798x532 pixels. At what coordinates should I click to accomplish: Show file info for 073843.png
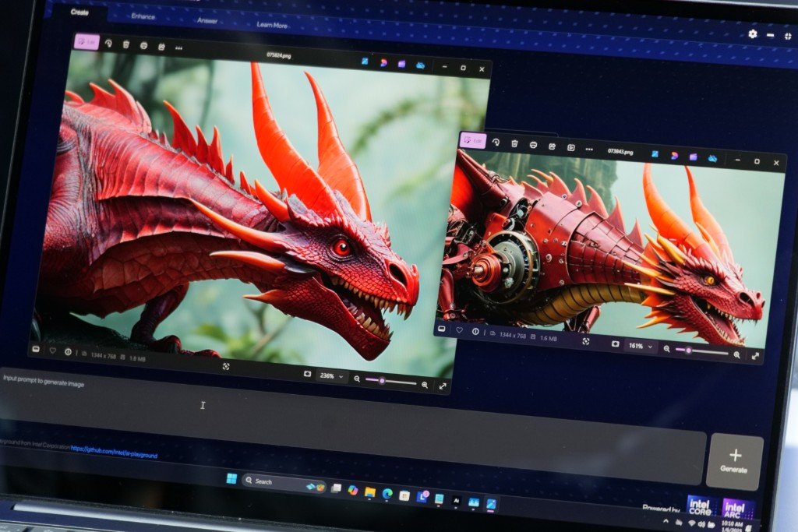click(475, 332)
